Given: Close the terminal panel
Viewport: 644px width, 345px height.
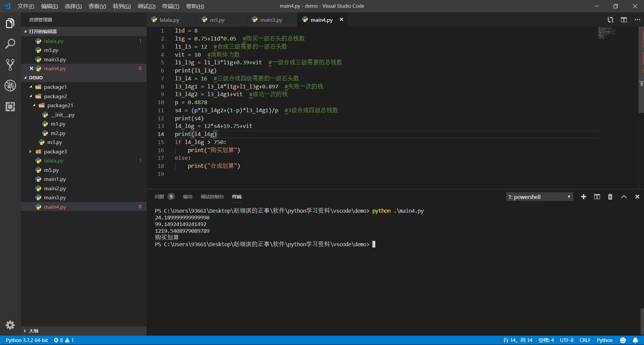Looking at the screenshot, I should click(x=637, y=197).
